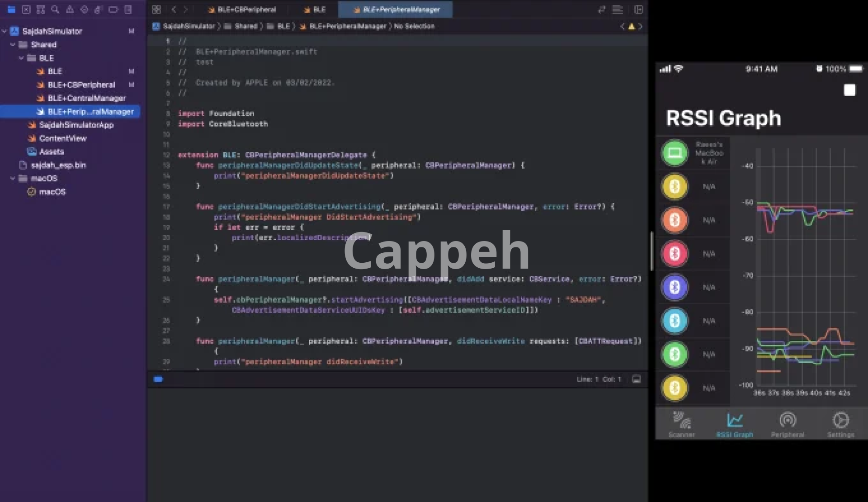Click the related items grid icon

click(x=156, y=9)
